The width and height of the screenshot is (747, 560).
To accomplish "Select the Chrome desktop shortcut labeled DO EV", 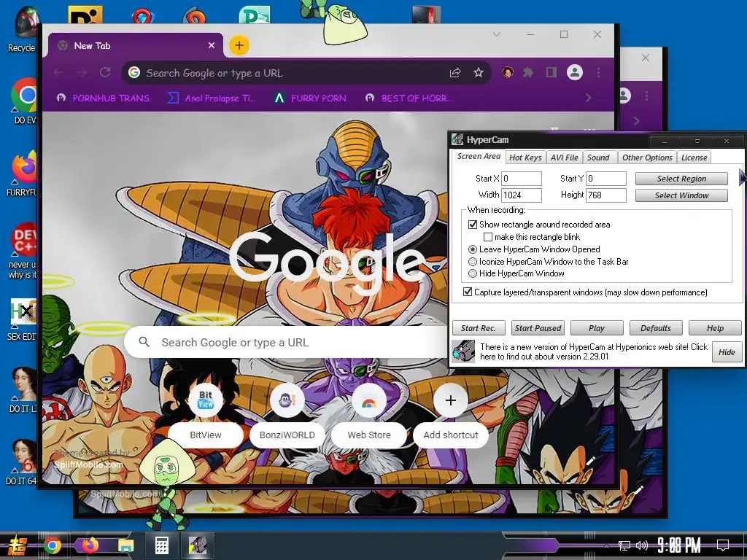I will pos(25,101).
